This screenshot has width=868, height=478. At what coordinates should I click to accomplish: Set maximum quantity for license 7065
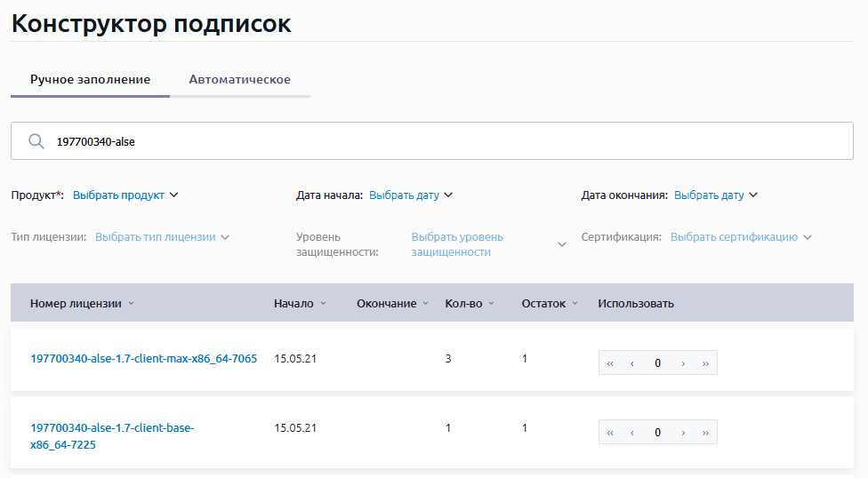[705, 363]
